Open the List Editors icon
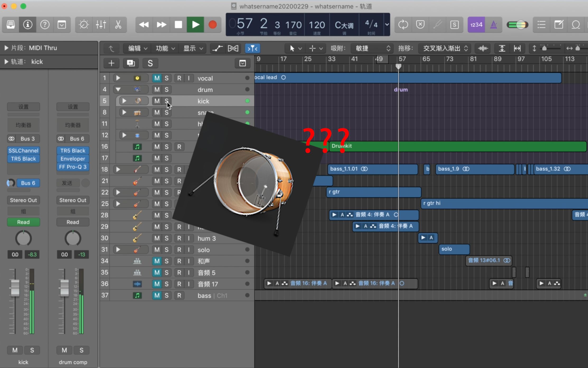588x368 pixels. click(542, 25)
